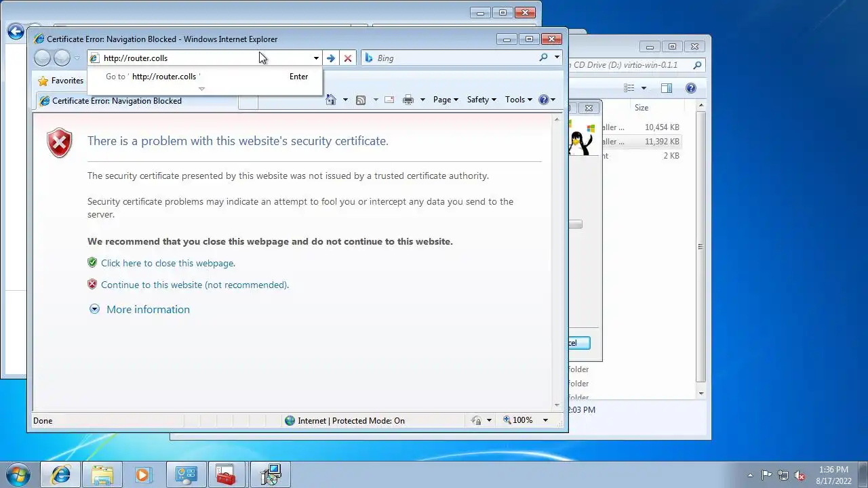Click the red shield icon beside Continue link

92,285
